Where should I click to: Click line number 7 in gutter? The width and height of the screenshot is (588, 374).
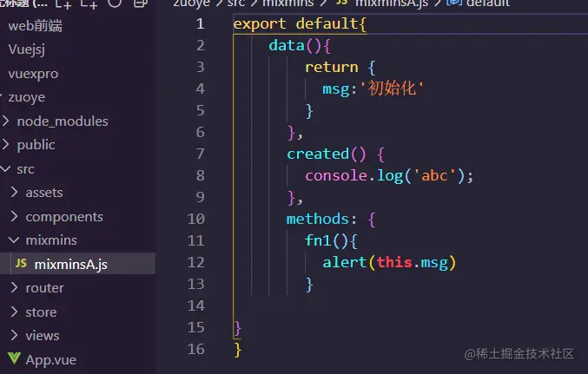(201, 154)
